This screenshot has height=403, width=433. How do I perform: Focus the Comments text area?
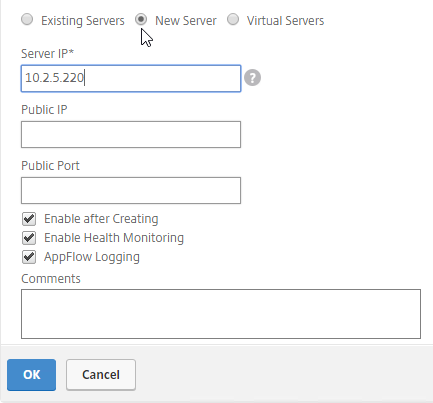[x=221, y=314]
